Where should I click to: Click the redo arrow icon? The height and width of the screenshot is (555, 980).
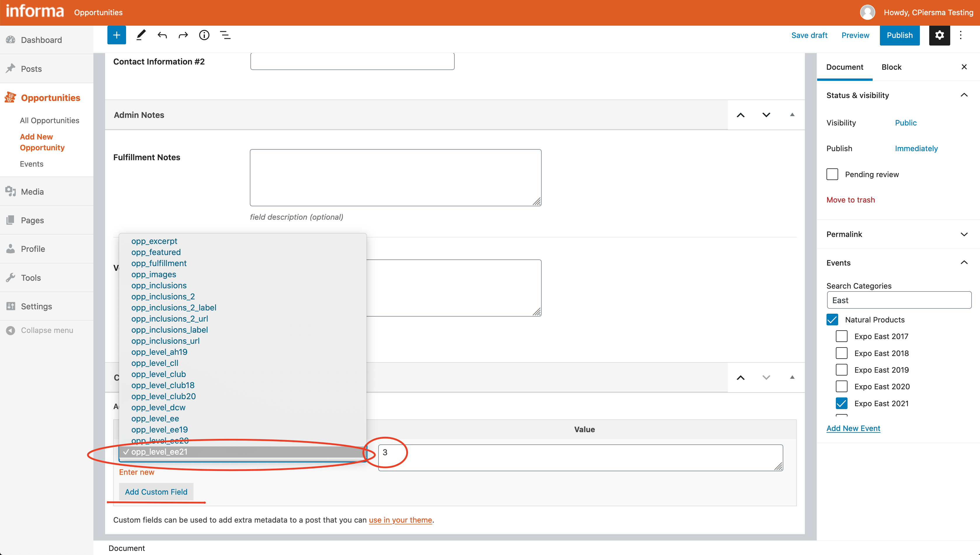[182, 36]
